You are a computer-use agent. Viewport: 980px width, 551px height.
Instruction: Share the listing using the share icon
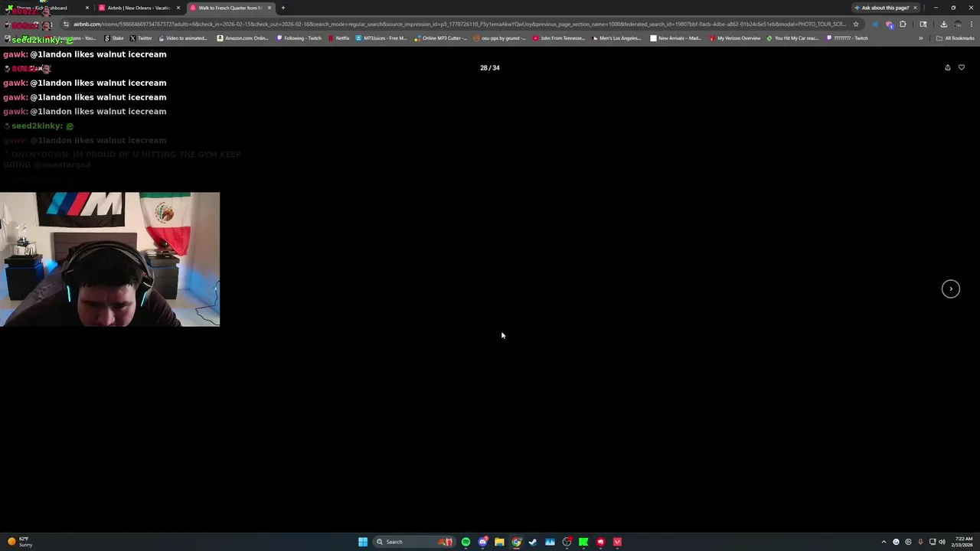(x=947, y=67)
